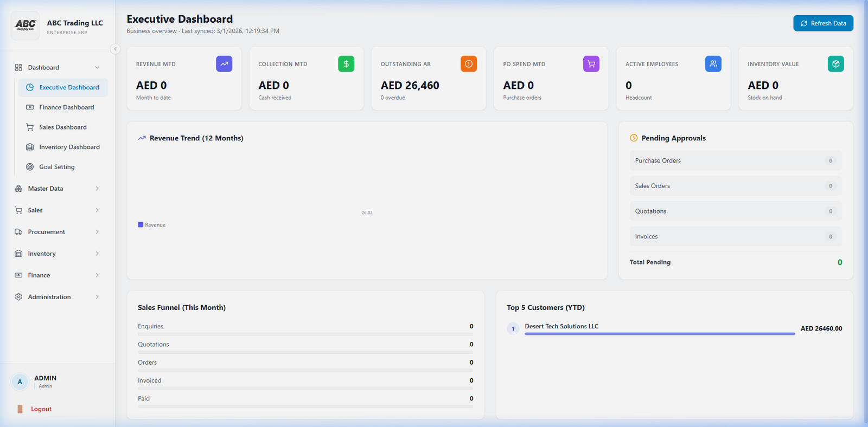868x427 pixels.
Task: Click the Orders funnel row label
Action: tap(147, 363)
